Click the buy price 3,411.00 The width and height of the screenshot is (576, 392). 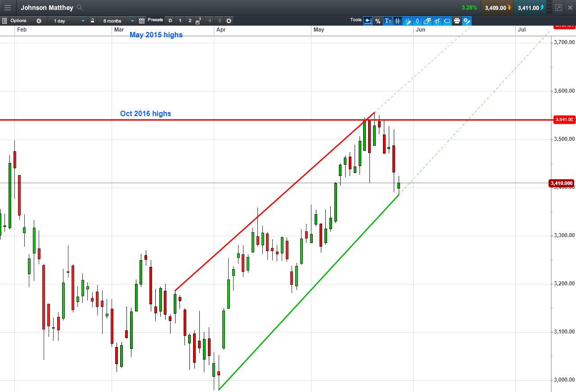(x=531, y=8)
